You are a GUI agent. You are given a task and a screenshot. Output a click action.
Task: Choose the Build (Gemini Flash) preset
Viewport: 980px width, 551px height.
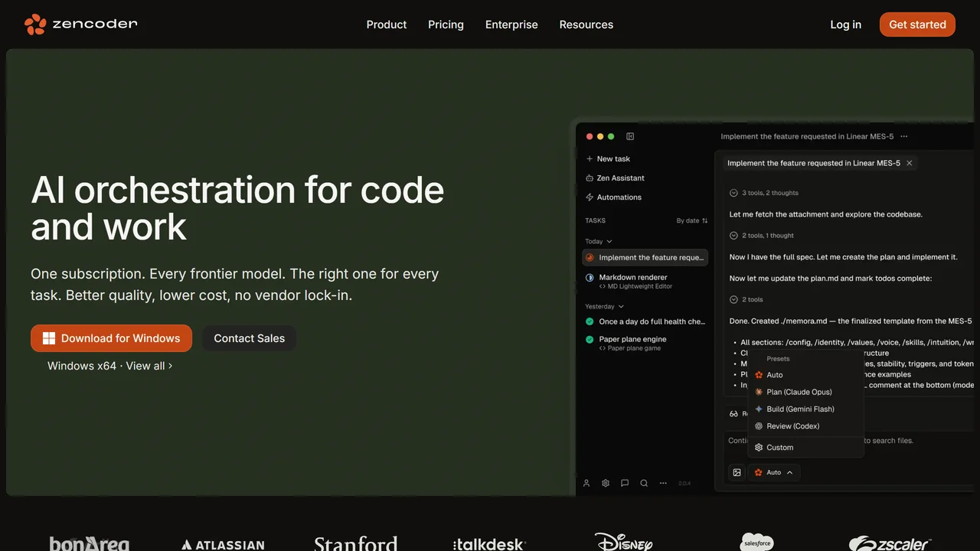[805, 409]
